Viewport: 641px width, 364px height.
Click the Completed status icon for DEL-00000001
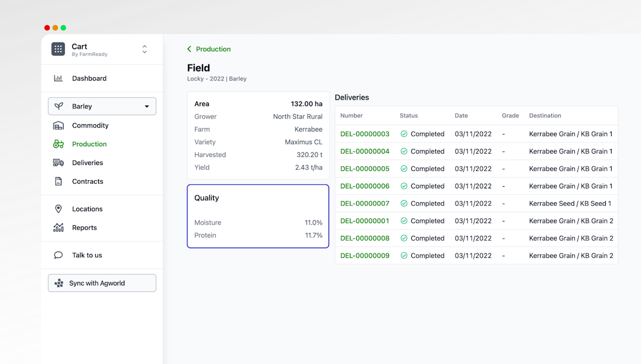404,221
